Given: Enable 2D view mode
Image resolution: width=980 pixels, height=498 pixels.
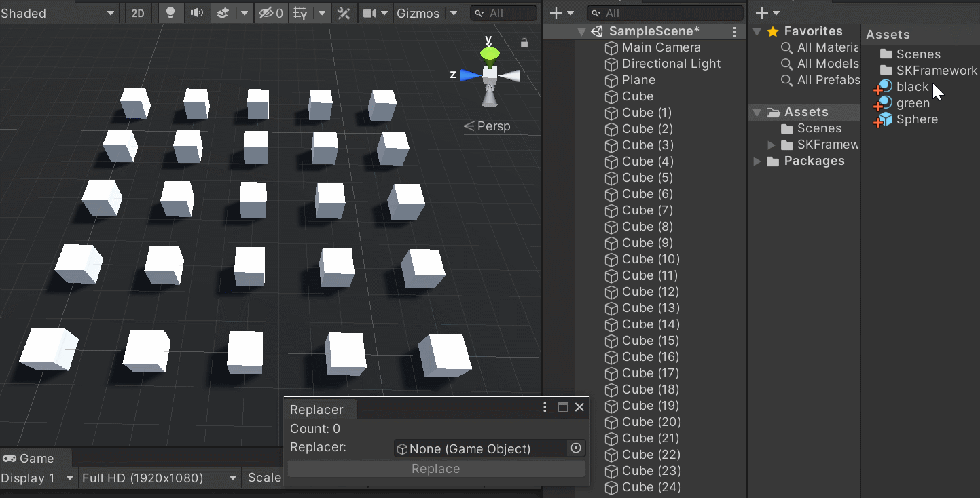Looking at the screenshot, I should [x=138, y=13].
